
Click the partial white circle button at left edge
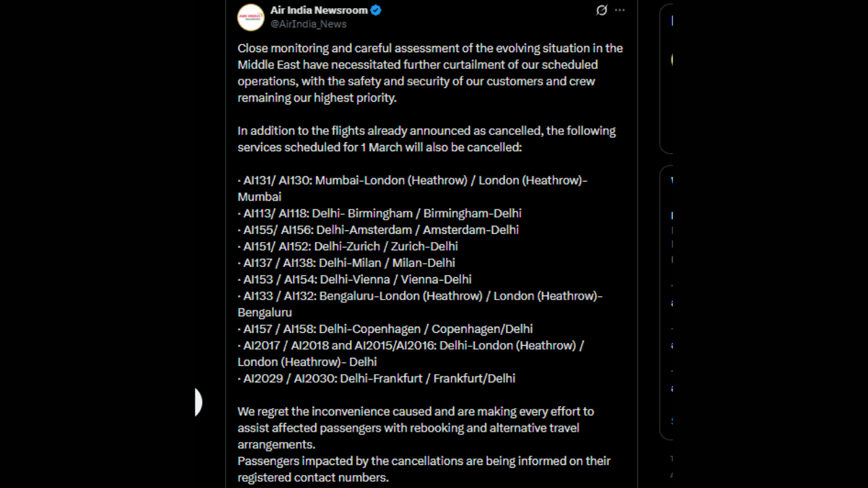198,403
